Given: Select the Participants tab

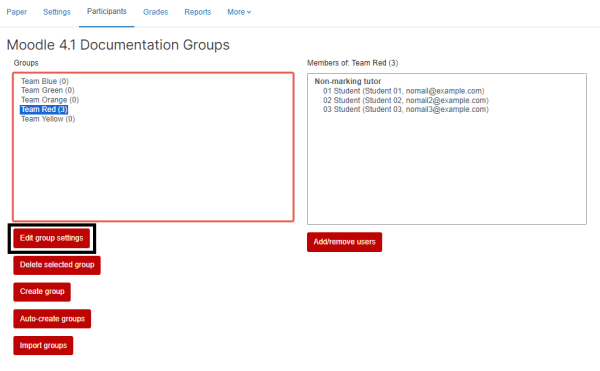Looking at the screenshot, I should coord(106,11).
